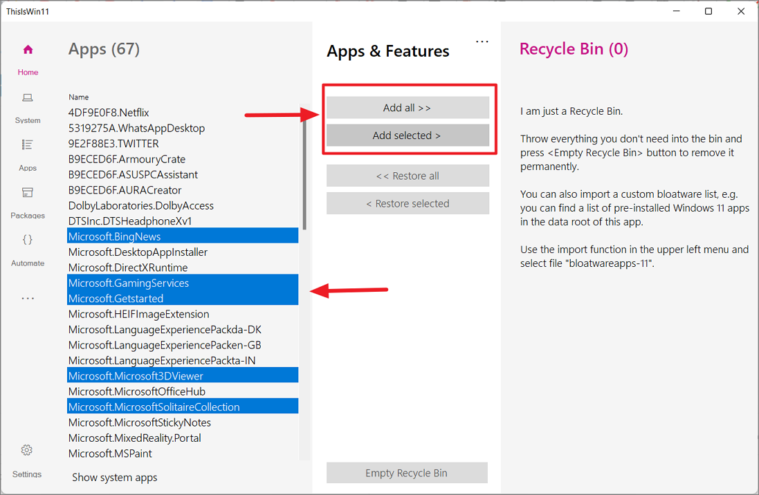Open the Automate curly braces icon

click(x=28, y=240)
